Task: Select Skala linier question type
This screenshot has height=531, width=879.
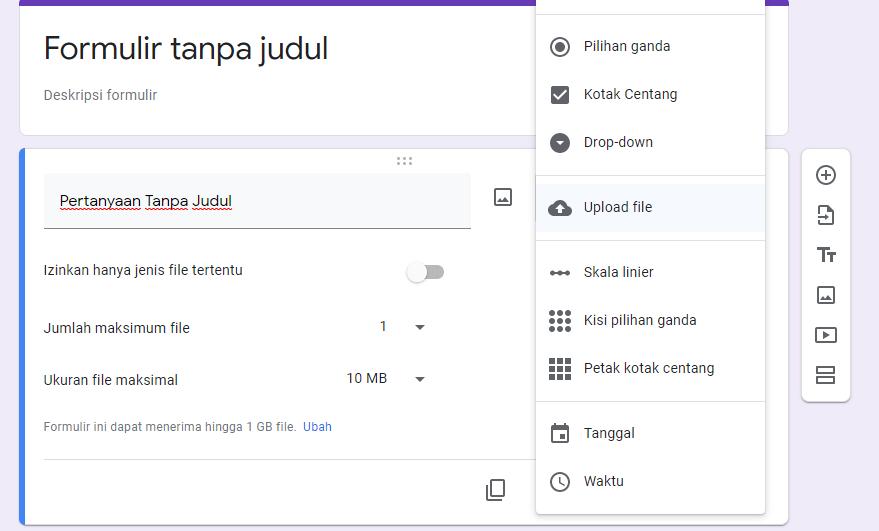Action: pos(650,273)
